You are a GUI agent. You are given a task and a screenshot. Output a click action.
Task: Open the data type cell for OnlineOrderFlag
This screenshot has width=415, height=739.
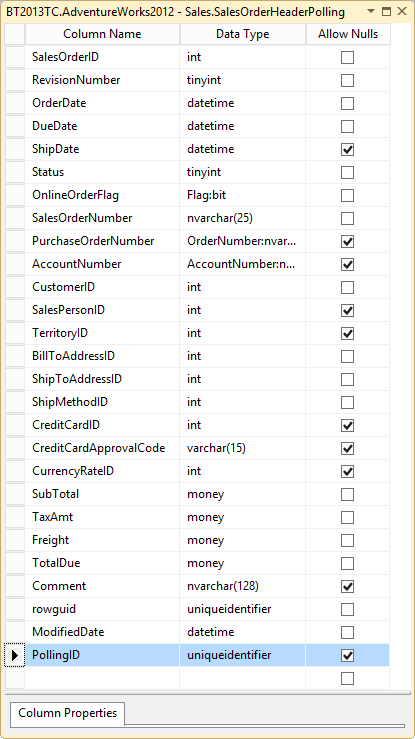(243, 195)
